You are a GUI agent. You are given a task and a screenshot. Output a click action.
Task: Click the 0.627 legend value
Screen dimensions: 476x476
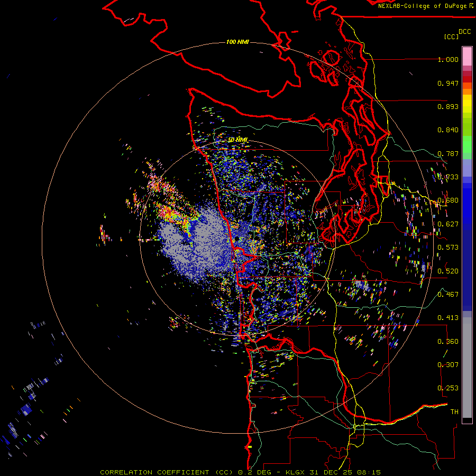pos(448,224)
